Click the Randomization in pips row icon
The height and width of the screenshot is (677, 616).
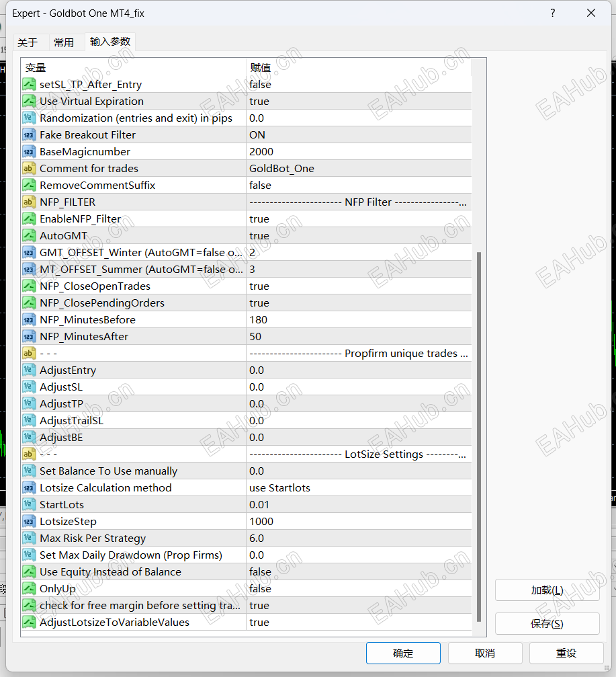(29, 118)
